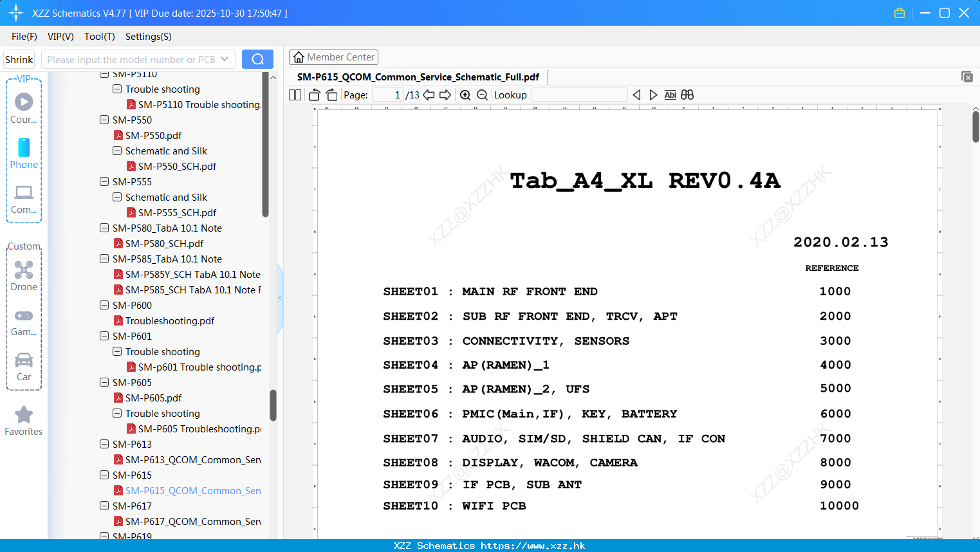The width and height of the screenshot is (980, 552).
Task: Open SM-P613_QCOM_Common_Serv file
Action: 188,459
